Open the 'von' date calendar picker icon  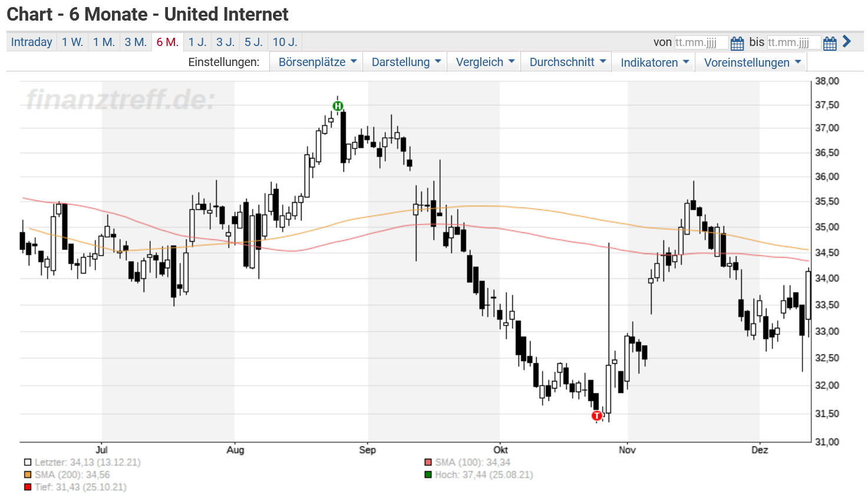pyautogui.click(x=737, y=43)
